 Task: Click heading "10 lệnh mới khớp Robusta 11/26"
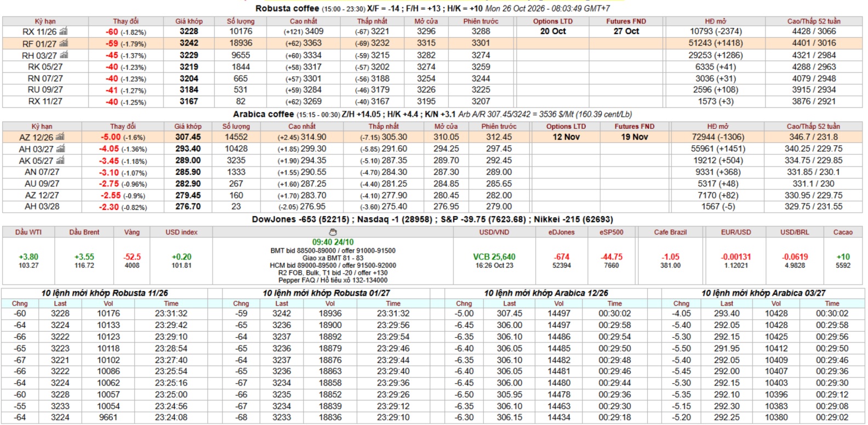105,293
